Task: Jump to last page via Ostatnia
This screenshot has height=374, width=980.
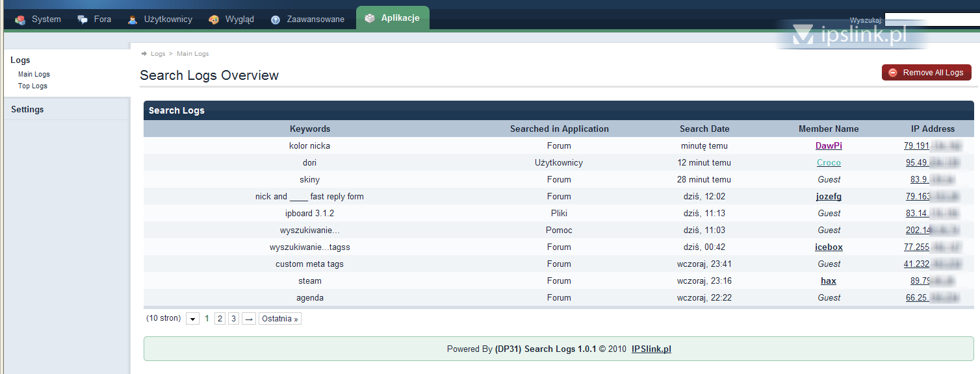Action: tap(279, 319)
